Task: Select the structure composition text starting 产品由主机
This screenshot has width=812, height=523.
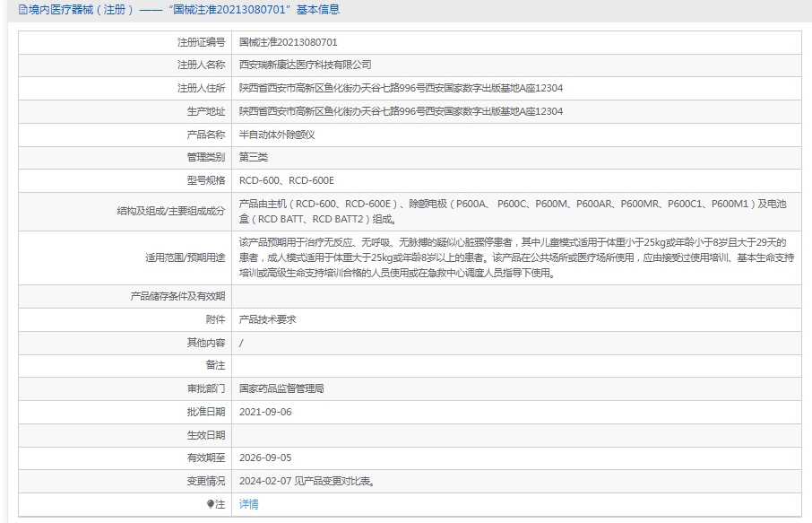Action: [513, 212]
